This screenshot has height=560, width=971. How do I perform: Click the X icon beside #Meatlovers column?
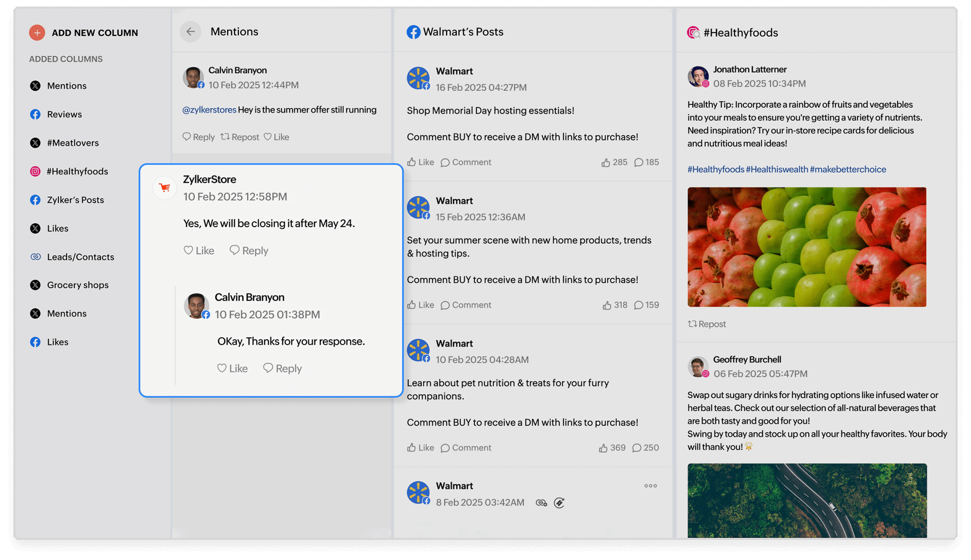coord(35,143)
